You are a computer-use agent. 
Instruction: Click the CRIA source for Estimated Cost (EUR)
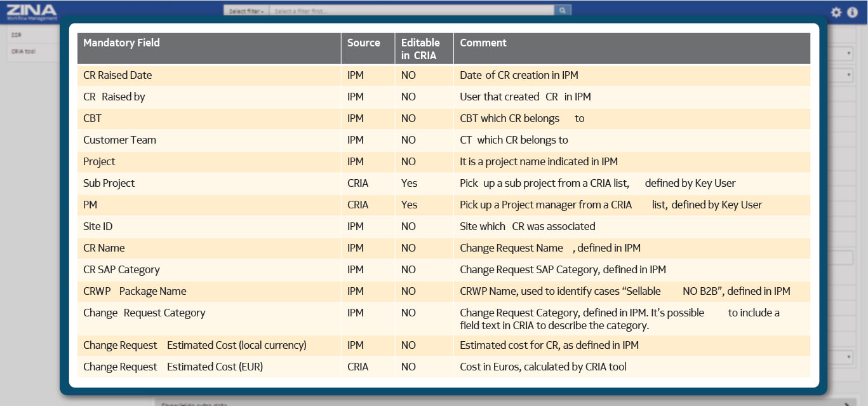[x=357, y=367]
